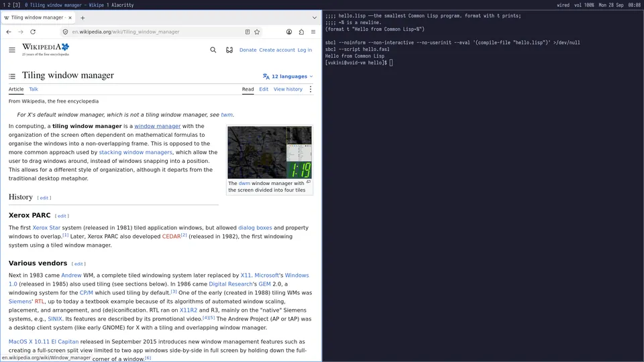Click the Wikipedia logo
Screen dimensions: 644x362
[x=46, y=49]
